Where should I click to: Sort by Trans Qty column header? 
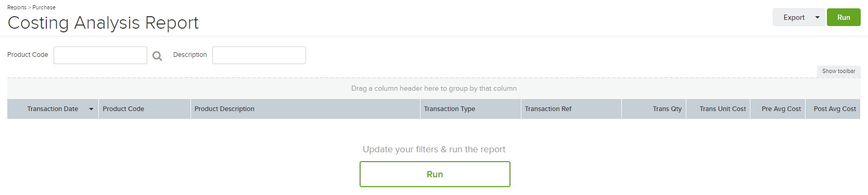[667, 109]
